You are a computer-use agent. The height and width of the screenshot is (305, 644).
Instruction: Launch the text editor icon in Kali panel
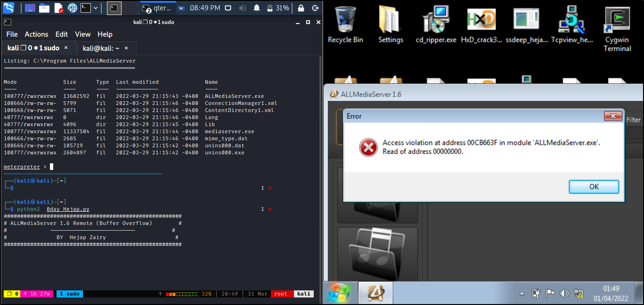[x=58, y=8]
